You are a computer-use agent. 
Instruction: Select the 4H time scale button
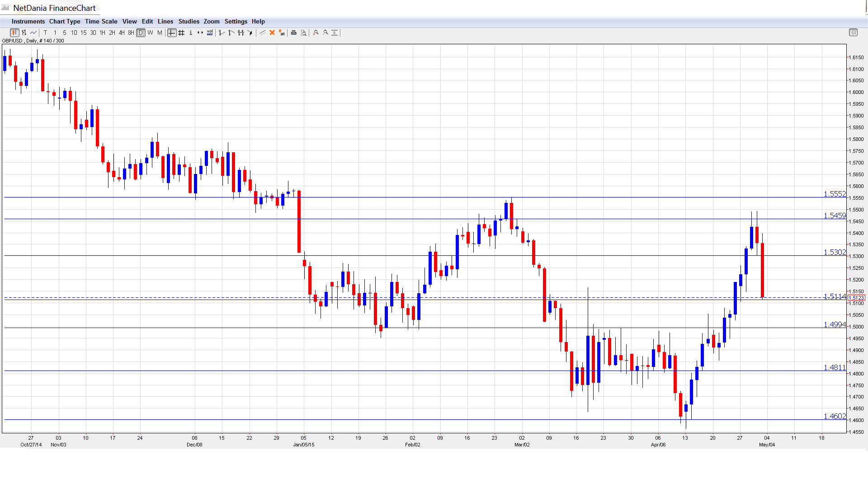pyautogui.click(x=122, y=33)
